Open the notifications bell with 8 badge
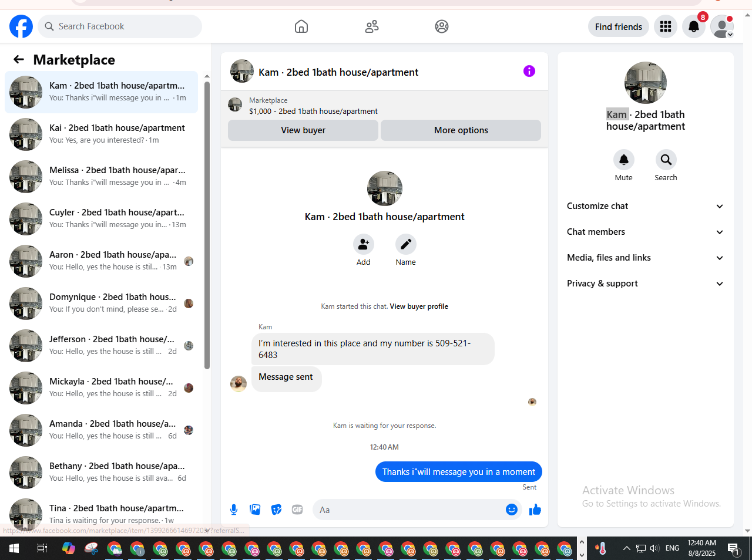752x560 pixels. click(x=694, y=26)
